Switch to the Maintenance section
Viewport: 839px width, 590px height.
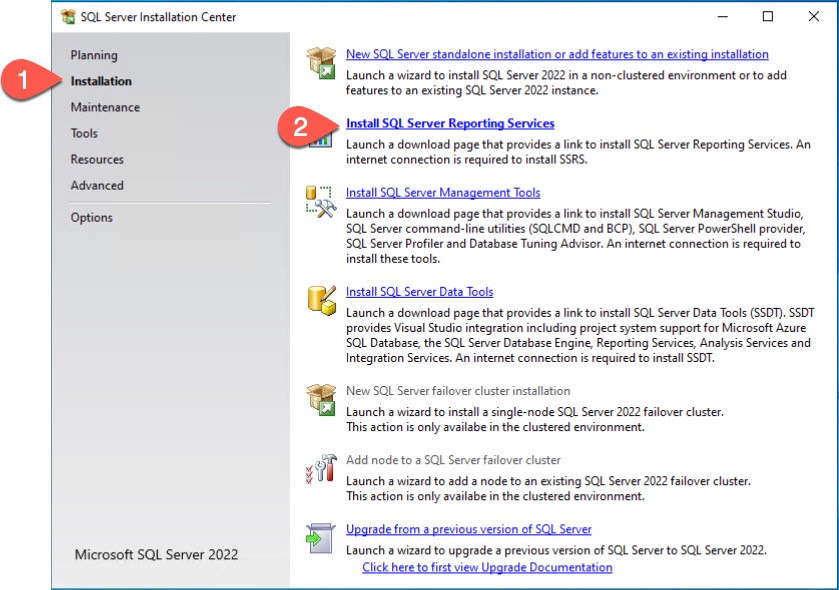[105, 107]
